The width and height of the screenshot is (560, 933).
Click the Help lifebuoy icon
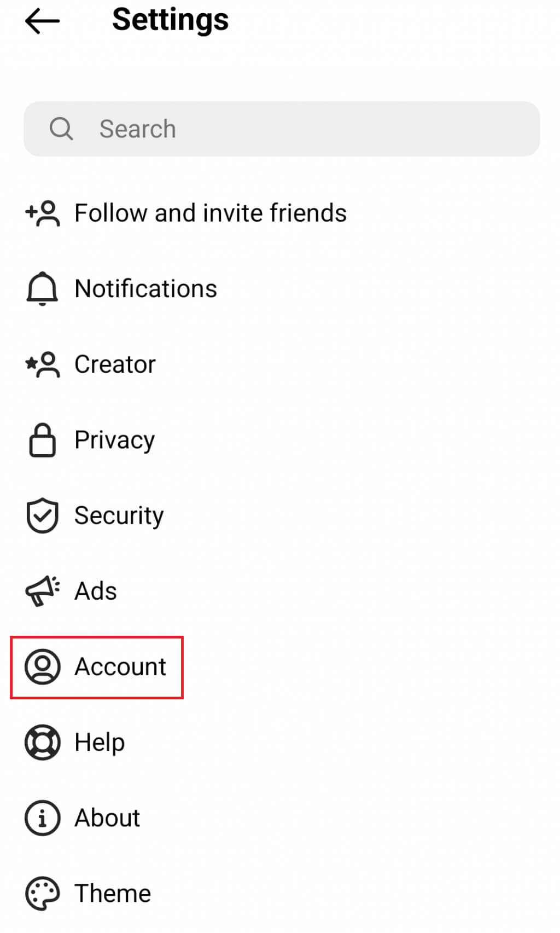(42, 743)
